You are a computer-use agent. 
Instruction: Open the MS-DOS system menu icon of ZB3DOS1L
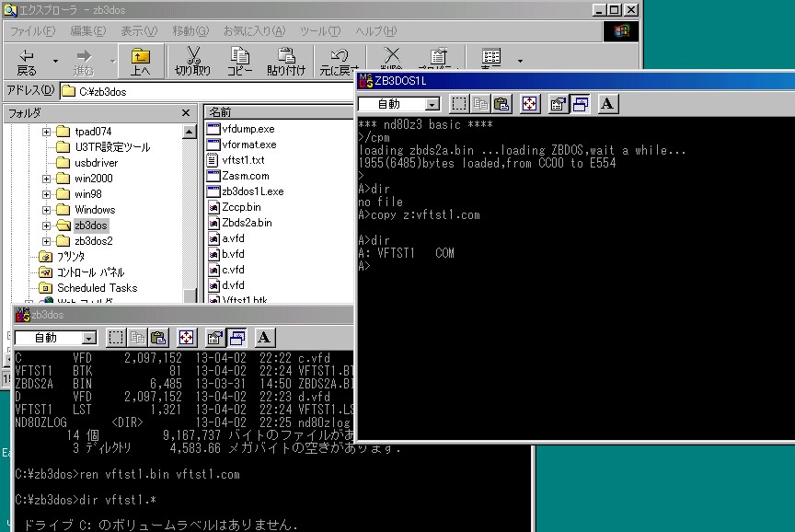click(365, 81)
